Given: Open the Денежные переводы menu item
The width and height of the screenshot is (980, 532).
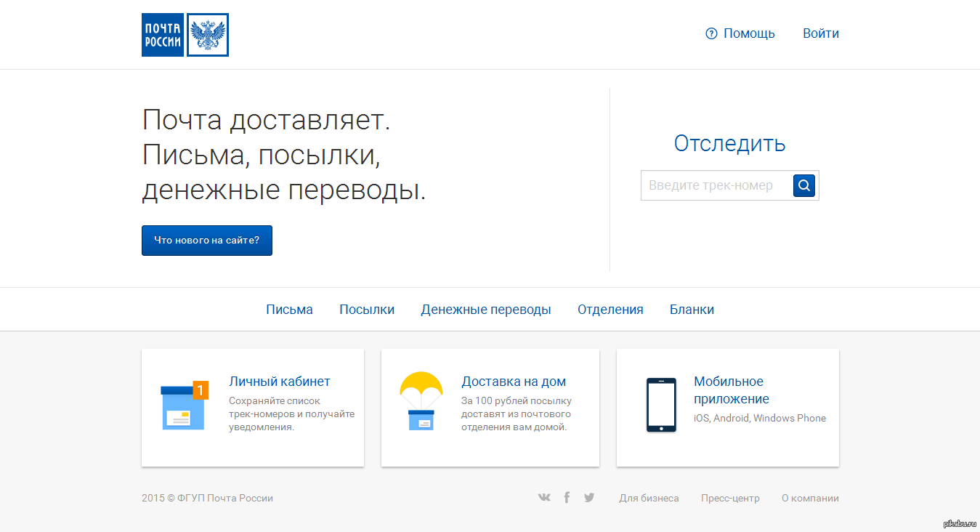Looking at the screenshot, I should click(x=486, y=310).
